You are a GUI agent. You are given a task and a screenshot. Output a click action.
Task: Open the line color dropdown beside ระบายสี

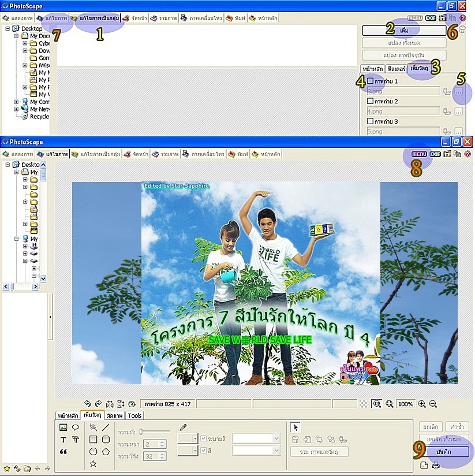pyautogui.click(x=195, y=438)
